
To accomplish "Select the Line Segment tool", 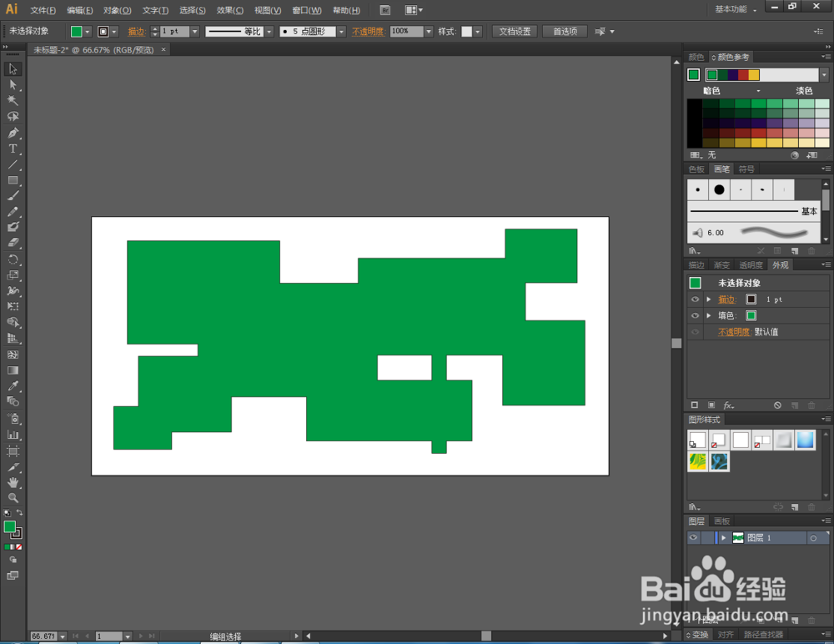I will coord(13,164).
